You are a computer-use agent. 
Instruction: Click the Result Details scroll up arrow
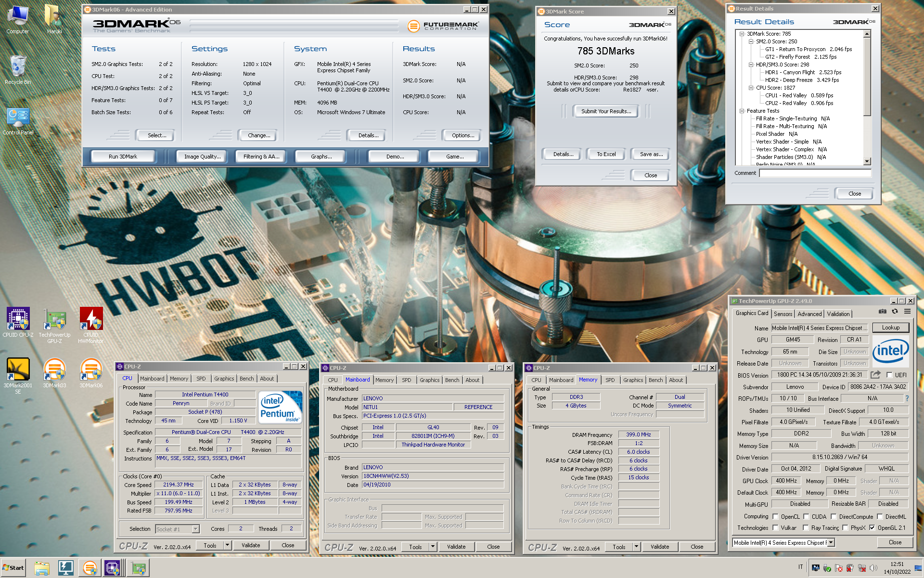point(867,34)
